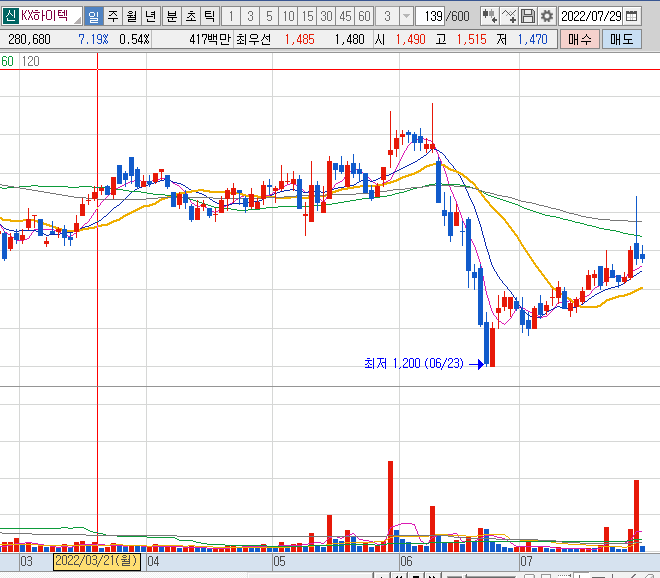Screen dimensions: 660x578
Task: Click the add candlestick chart icon
Action: [x=490, y=16]
